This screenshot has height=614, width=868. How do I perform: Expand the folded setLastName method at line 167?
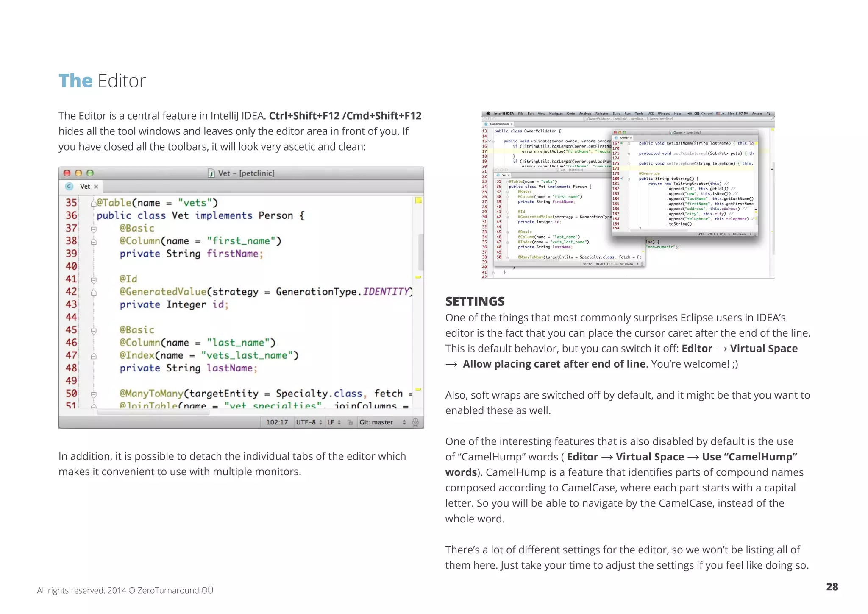[629, 144]
